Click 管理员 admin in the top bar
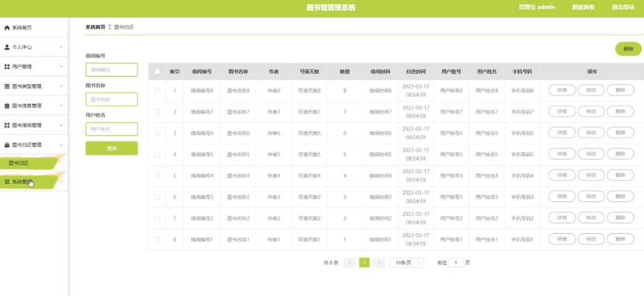This screenshot has width=644, height=296. pyautogui.click(x=536, y=8)
